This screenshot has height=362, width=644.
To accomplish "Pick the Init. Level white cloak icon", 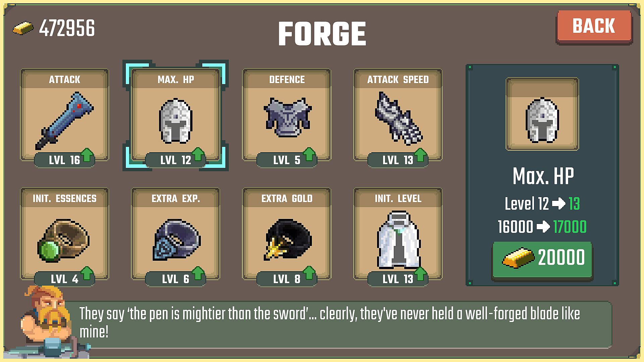I will pyautogui.click(x=398, y=239).
